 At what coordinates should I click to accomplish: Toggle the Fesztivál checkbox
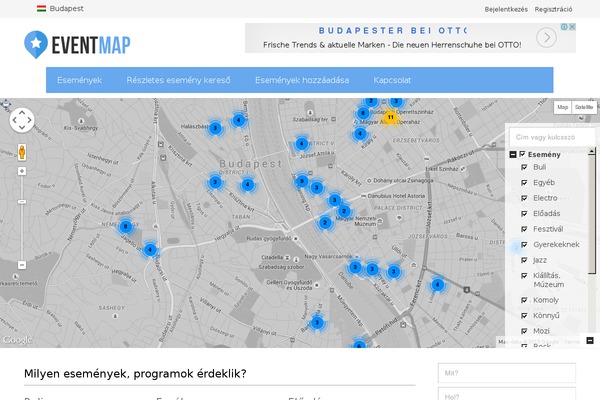coord(524,229)
